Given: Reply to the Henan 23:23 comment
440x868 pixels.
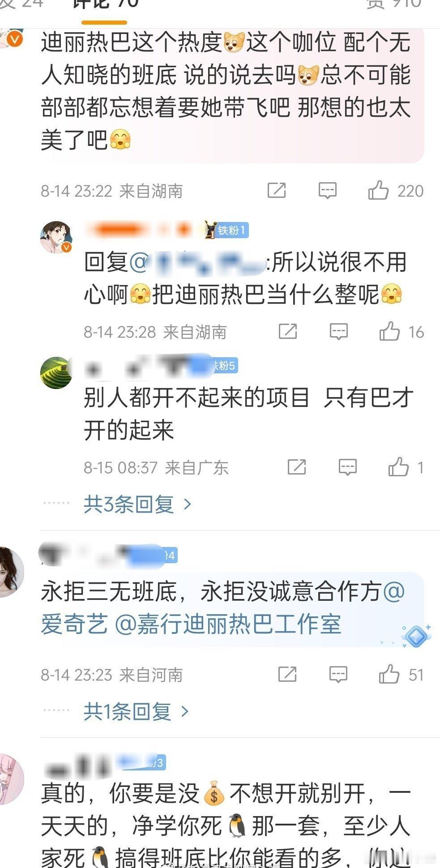Looking at the screenshot, I should coord(338,674).
